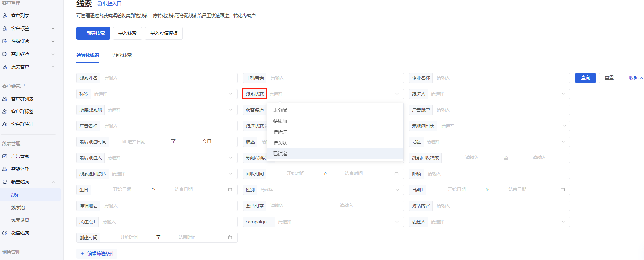Expand the 流失客户 sidebar menu
Image resolution: width=644 pixels, height=260 pixels.
[x=53, y=67]
